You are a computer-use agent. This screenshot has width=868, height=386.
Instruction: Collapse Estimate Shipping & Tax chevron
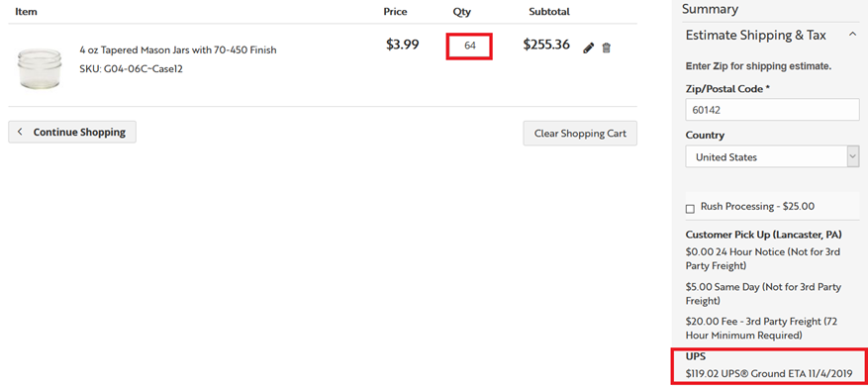coord(852,35)
